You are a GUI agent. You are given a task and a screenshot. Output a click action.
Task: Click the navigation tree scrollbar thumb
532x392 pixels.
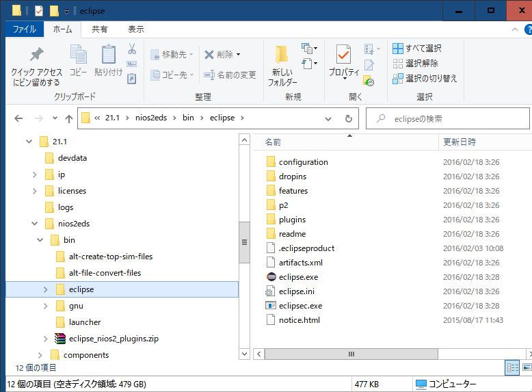[x=244, y=242]
